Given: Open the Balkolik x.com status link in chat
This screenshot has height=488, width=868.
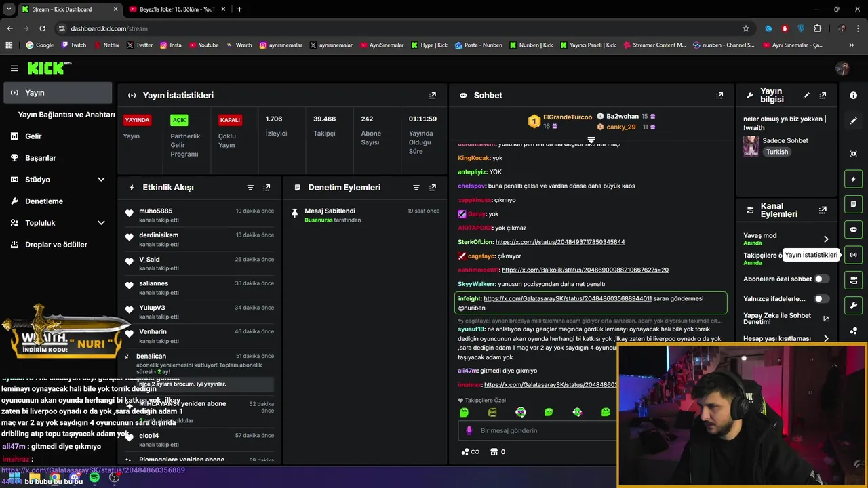Looking at the screenshot, I should [585, 270].
